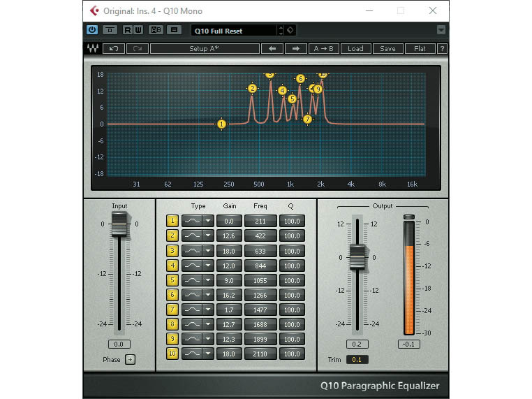Viewport: 532px width, 399px height.
Task: Open filter type dropdown for band 2
Action: [x=208, y=235]
